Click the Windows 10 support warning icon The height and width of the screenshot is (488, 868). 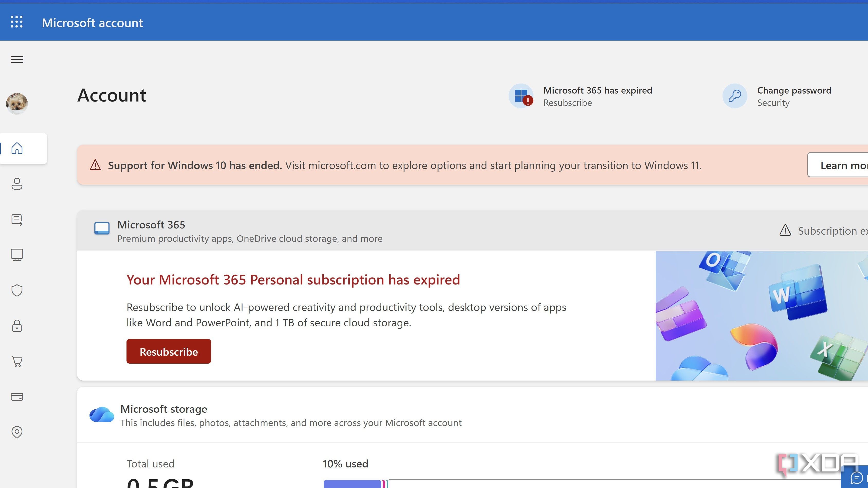(95, 165)
